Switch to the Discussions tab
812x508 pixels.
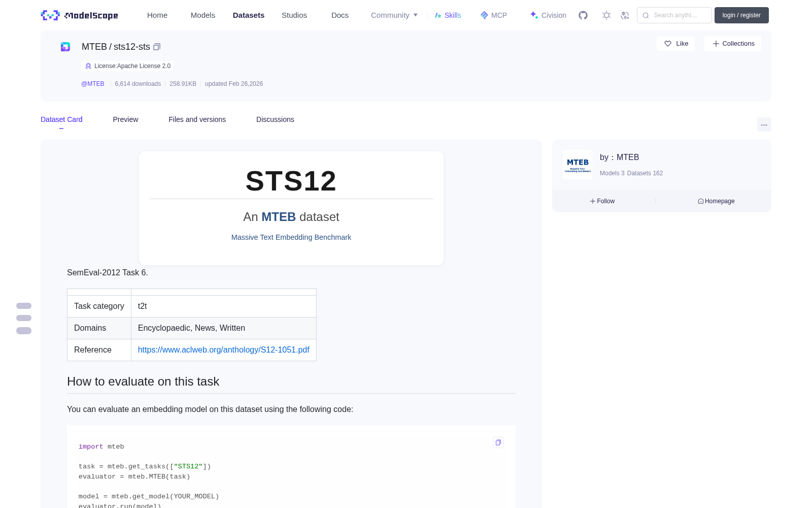pyautogui.click(x=275, y=119)
